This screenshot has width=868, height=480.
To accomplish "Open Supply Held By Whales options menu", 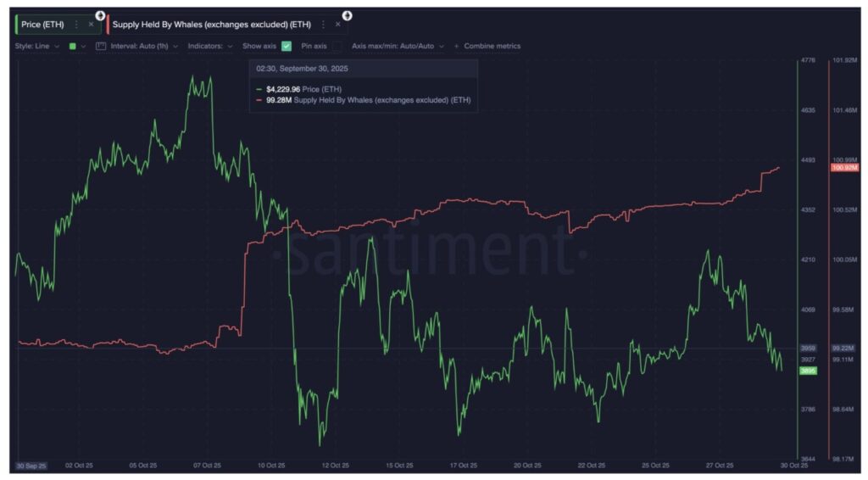I will pos(323,25).
